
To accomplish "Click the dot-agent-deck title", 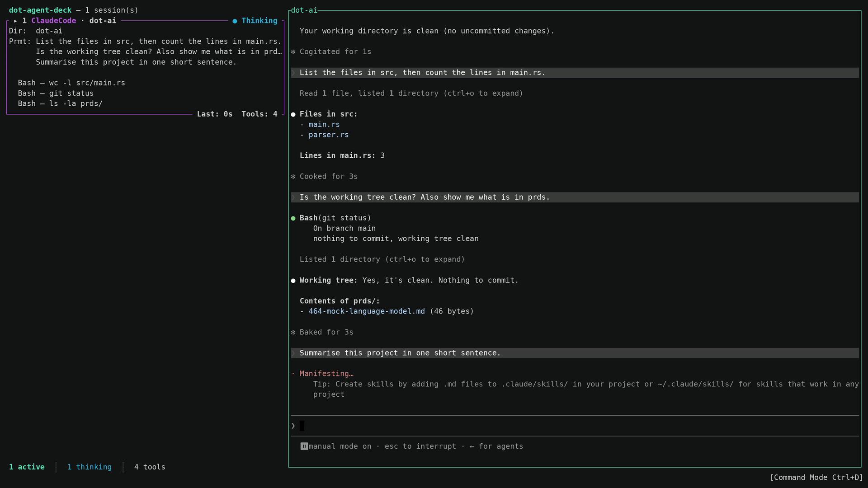I will pos(40,10).
